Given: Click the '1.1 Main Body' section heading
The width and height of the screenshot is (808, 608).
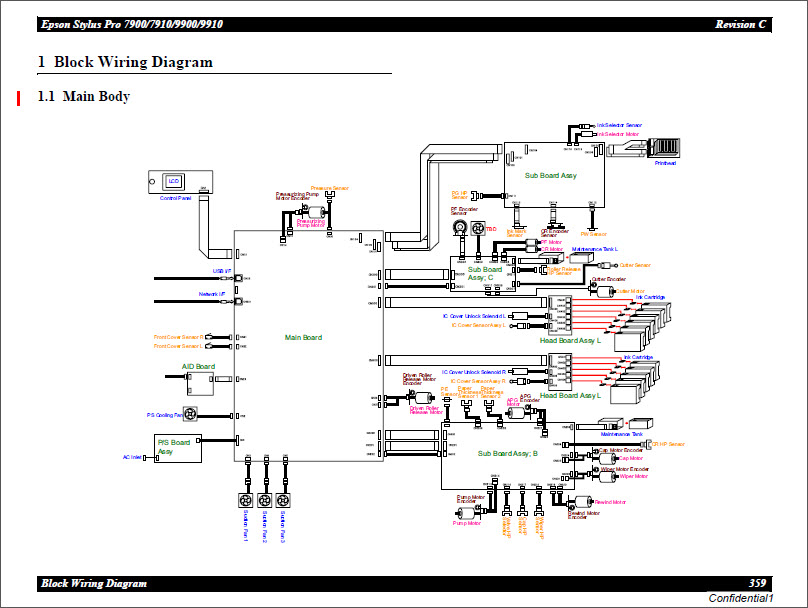Looking at the screenshot, I should coord(83,97).
